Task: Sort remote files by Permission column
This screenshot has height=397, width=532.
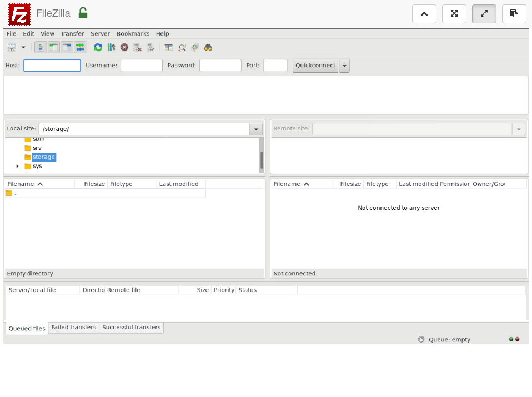Action: click(x=455, y=184)
